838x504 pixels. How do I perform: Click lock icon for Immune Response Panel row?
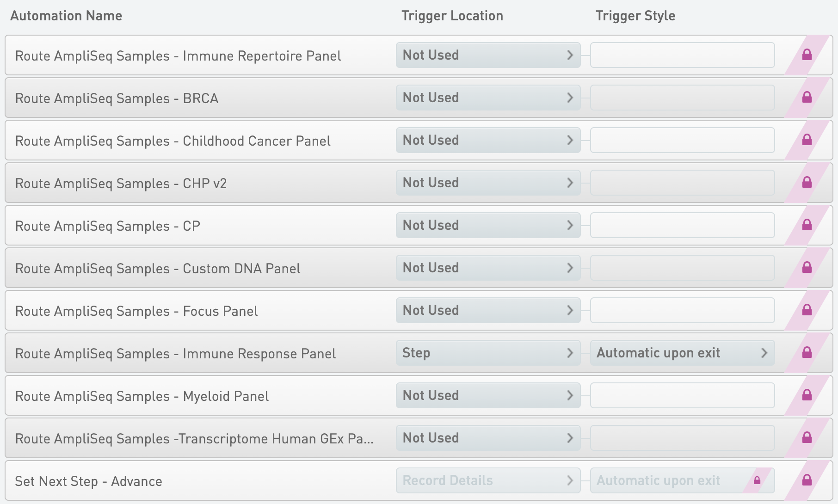(807, 353)
